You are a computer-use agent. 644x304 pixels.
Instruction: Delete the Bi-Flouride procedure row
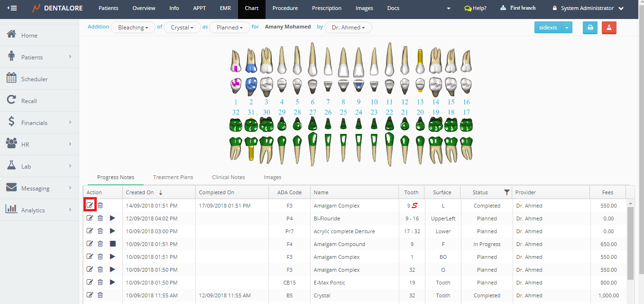pyautogui.click(x=100, y=218)
